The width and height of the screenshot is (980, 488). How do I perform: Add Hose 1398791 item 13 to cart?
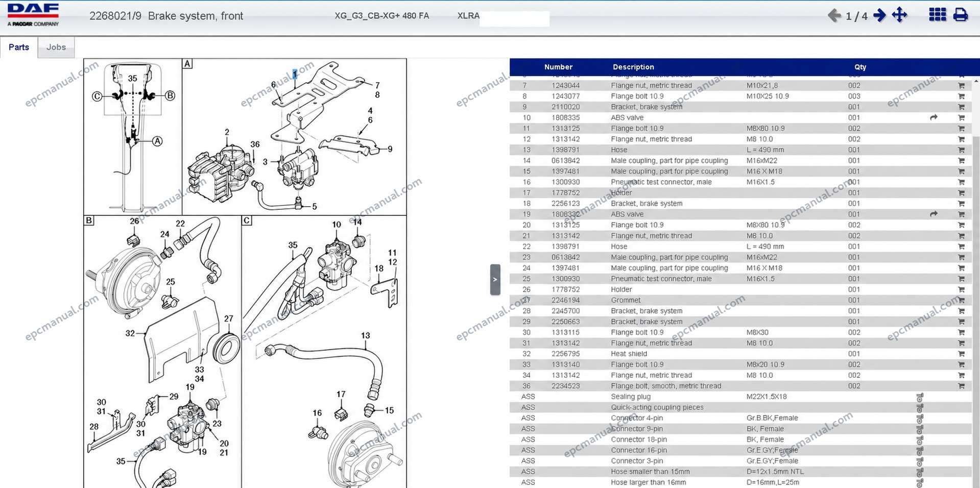(x=961, y=150)
